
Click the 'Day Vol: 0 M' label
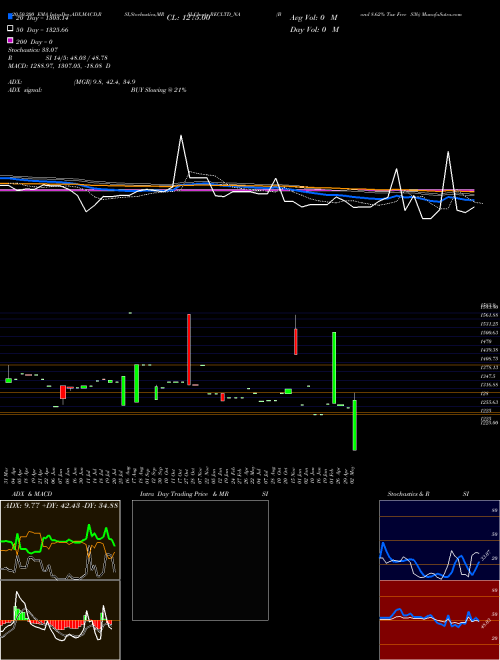tap(314, 29)
